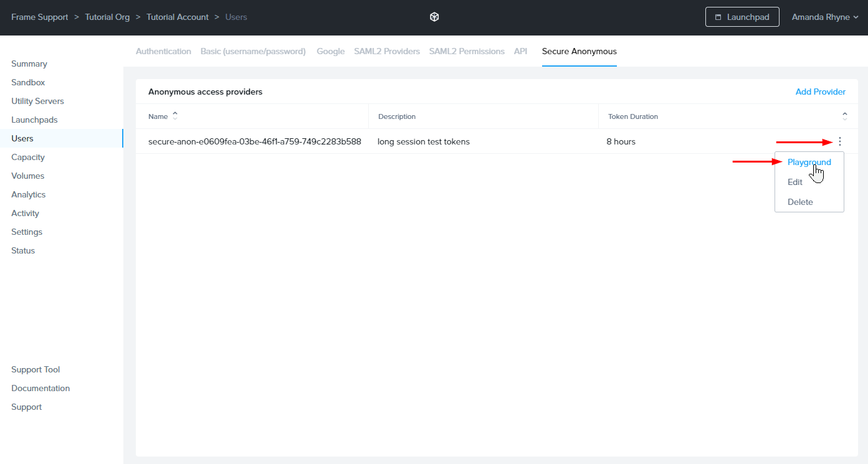
Task: Click Add Provider link
Action: point(821,92)
